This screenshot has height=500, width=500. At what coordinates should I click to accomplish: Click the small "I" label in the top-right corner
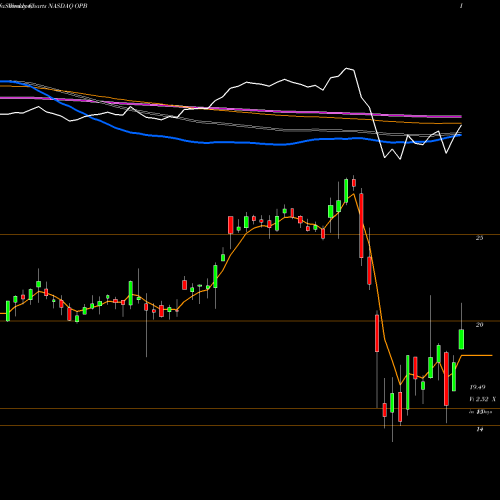(461, 6)
